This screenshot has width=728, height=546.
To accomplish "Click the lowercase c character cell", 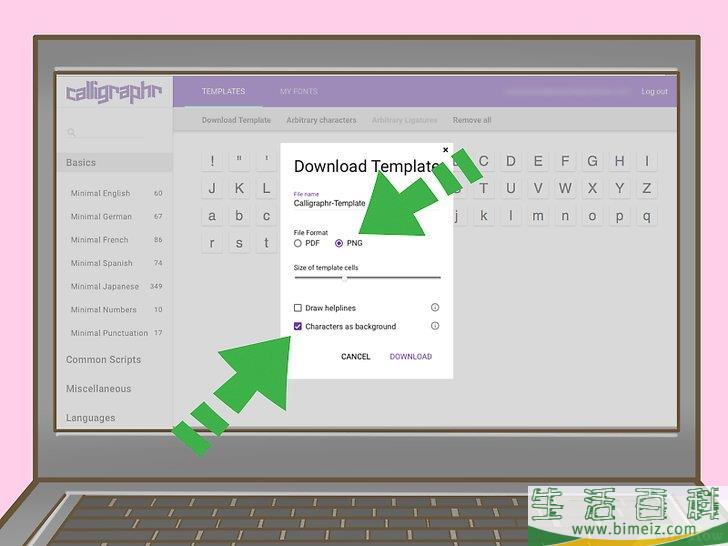I will 266,216.
